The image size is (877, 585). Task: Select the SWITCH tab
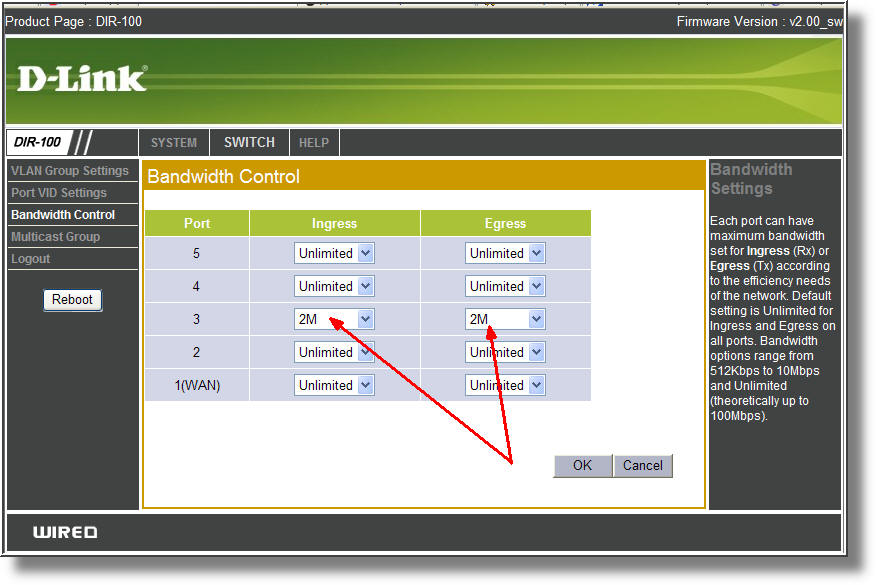pos(249,143)
